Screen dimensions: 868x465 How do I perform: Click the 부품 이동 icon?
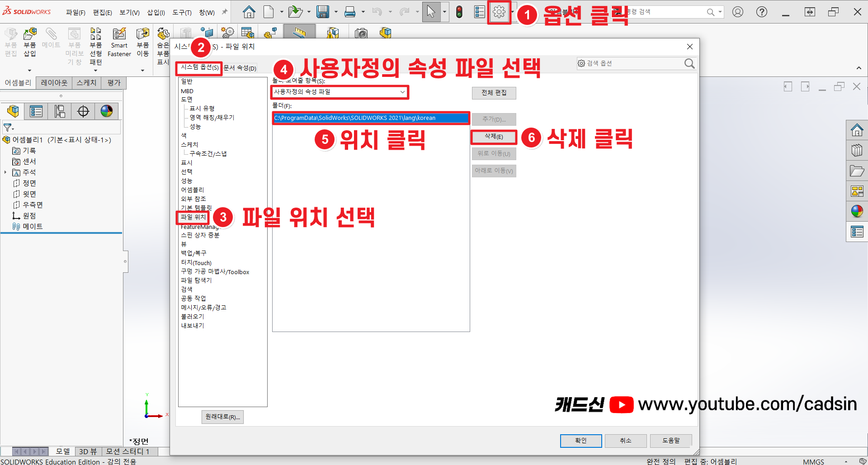(x=143, y=42)
